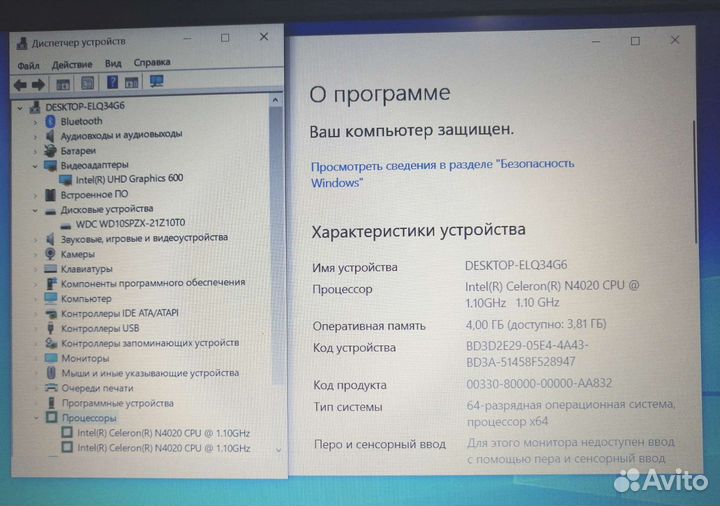The height and width of the screenshot is (506, 720).
Task: Click the Очереди печати printer icon
Action: pyautogui.click(x=51, y=388)
